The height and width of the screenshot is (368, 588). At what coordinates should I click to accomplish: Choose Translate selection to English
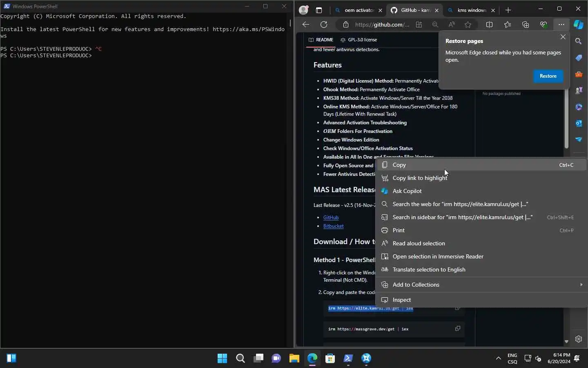pos(481,269)
